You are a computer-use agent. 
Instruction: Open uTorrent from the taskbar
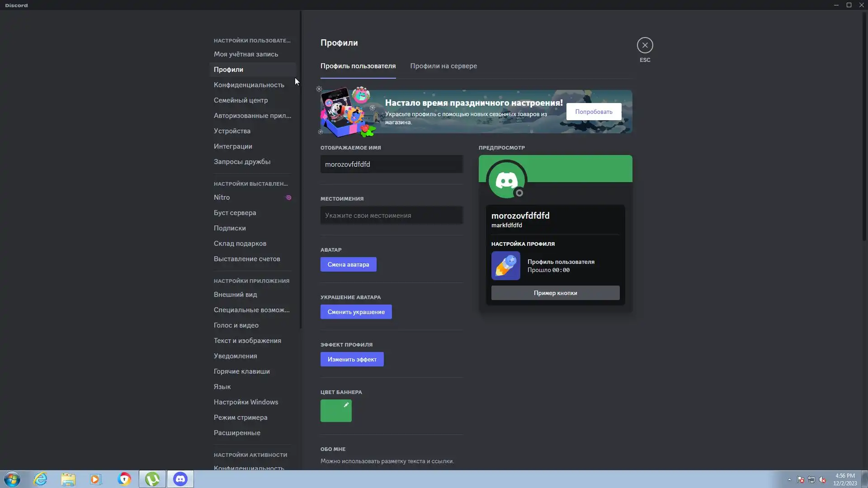tap(152, 479)
